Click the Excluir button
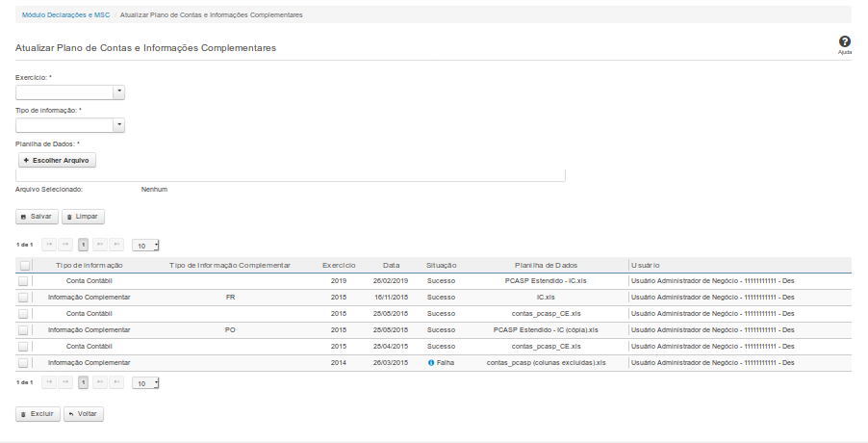This screenshot has height=443, width=868. pos(38,413)
